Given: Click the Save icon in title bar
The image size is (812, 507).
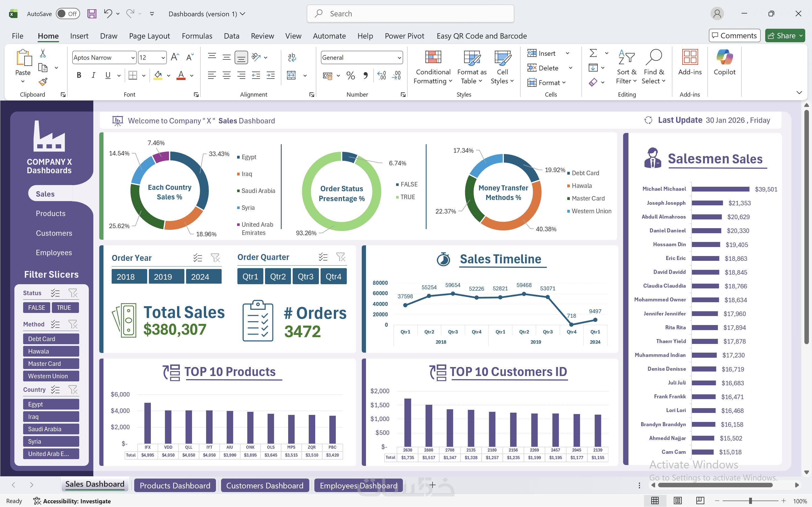Looking at the screenshot, I should click(x=92, y=14).
